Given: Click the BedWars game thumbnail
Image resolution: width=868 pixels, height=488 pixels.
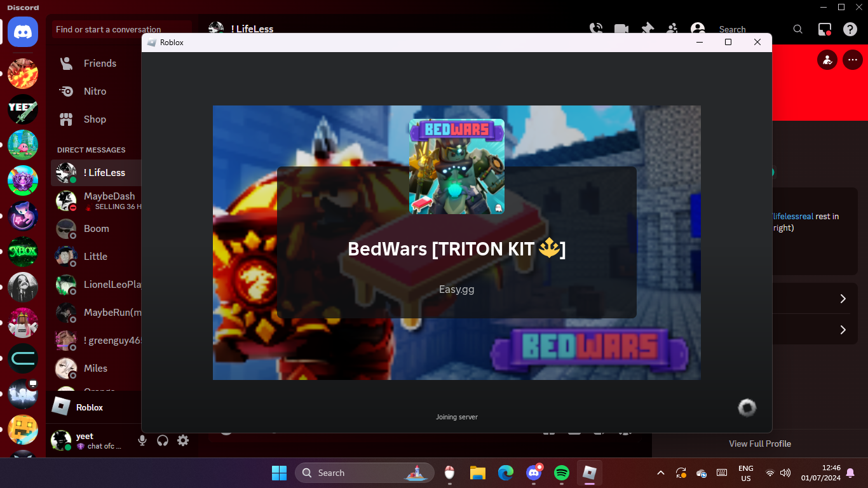Looking at the screenshot, I should tap(457, 166).
